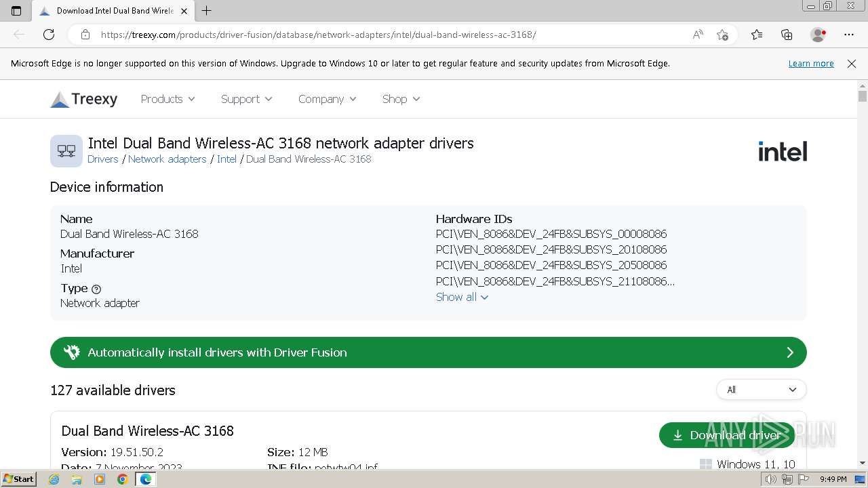Open the Windows Start menu

coord(19,479)
